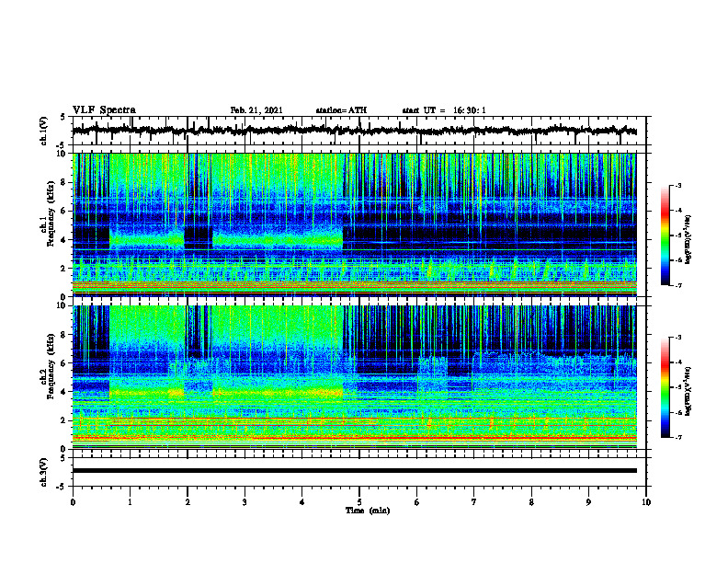
Task: Click the "4" frequency tick of ch.2 spectrogram
Action: coord(64,392)
